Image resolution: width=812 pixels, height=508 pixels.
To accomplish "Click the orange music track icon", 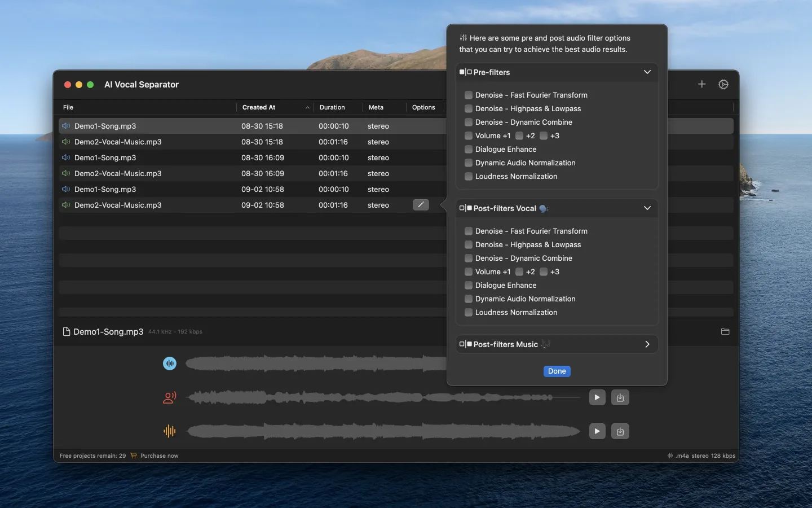I will (x=170, y=431).
